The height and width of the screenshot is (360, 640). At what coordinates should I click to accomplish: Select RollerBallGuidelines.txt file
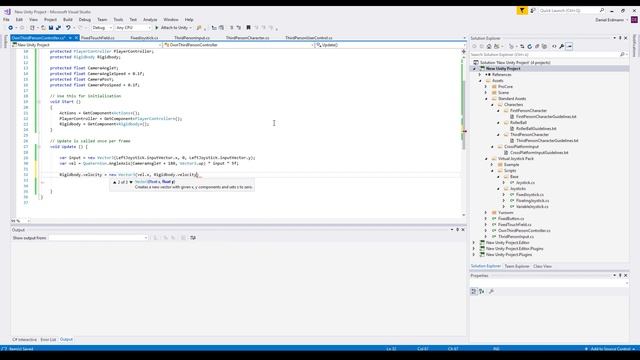pyautogui.click(x=536, y=129)
